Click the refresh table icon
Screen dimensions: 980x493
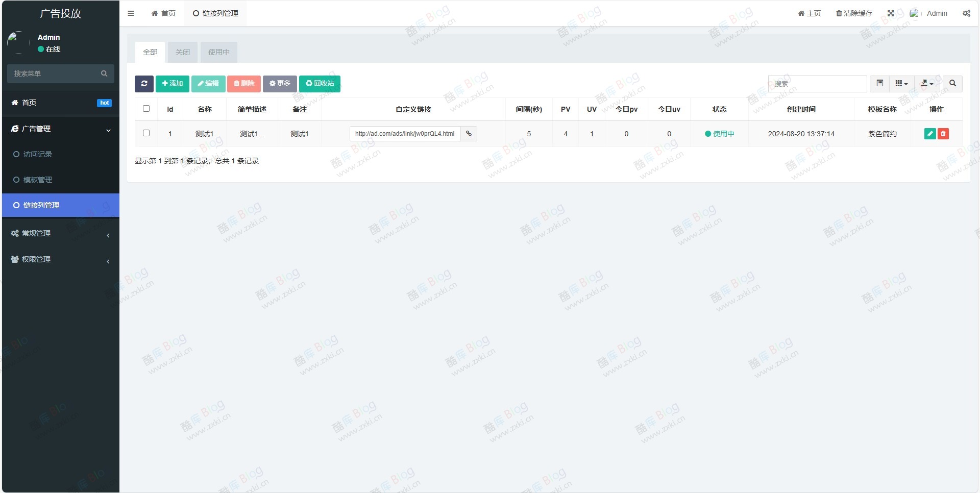coord(144,84)
